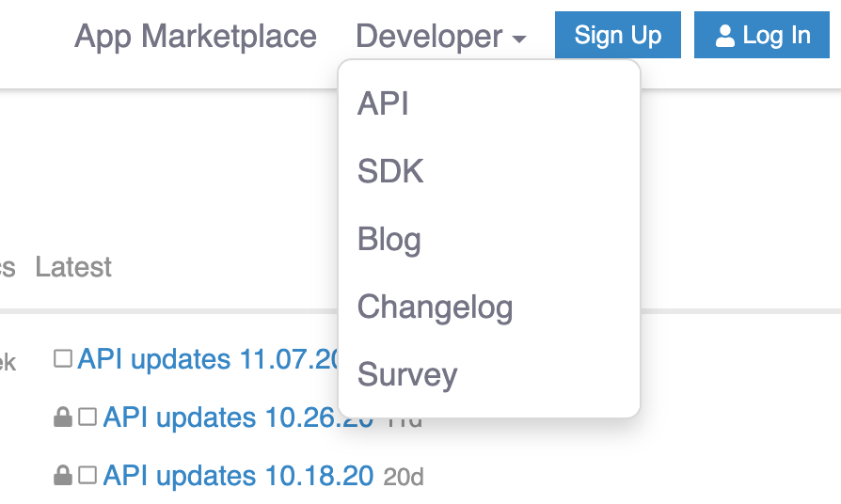Click the caret arrow next to Developer

point(519,39)
